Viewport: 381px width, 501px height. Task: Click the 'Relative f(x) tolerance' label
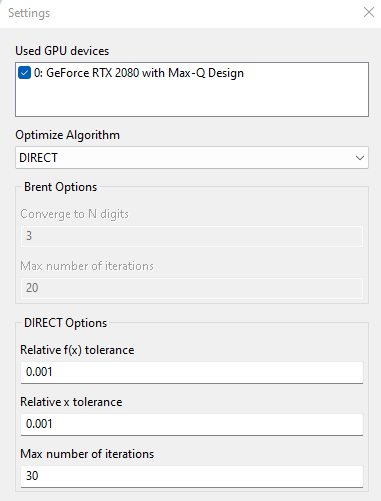77,350
